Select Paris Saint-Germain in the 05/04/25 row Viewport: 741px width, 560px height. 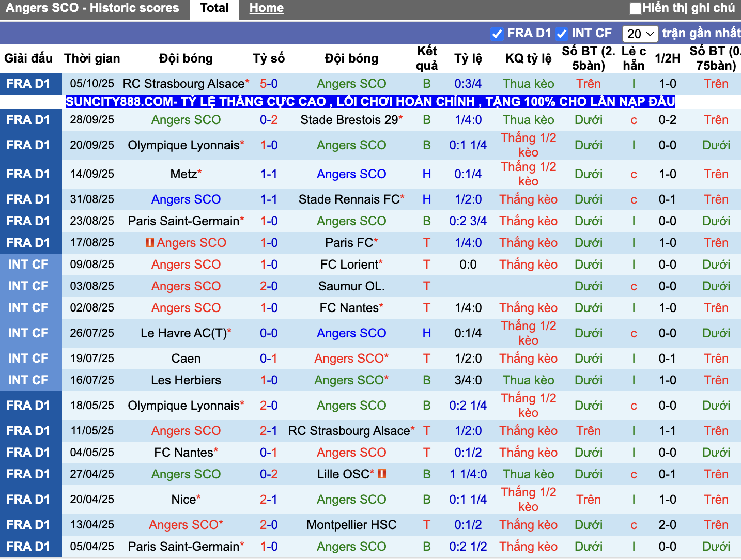point(183,547)
